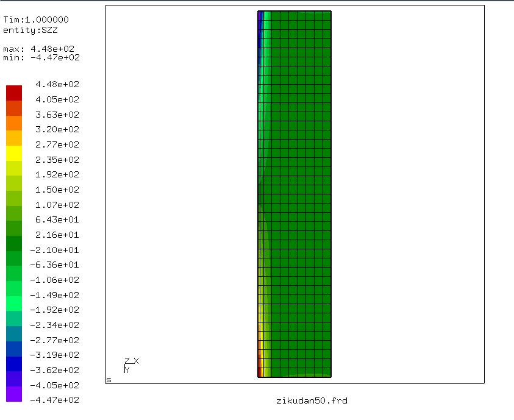Click the legend label 1.50e+02
Screen dimensions: 514x420
click(x=57, y=190)
